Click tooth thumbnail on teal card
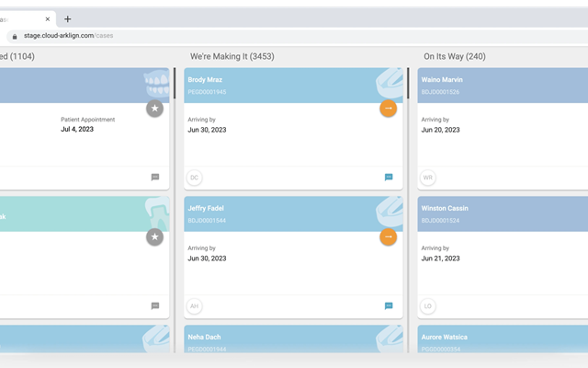Screen dimensions: 588x368 point(157,213)
